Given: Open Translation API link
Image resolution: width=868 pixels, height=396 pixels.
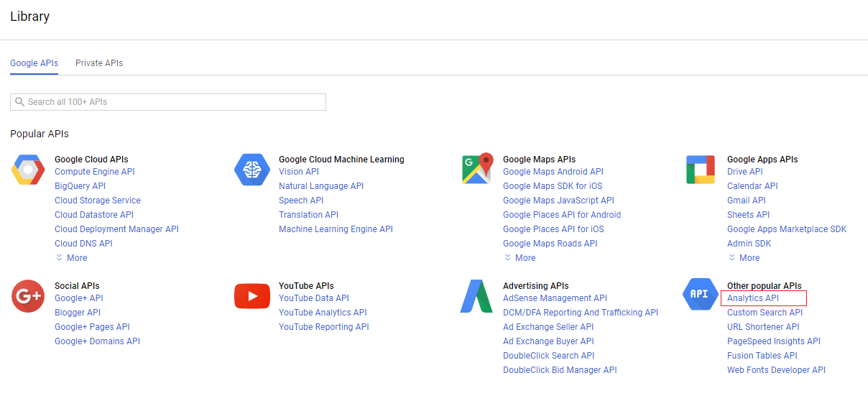Looking at the screenshot, I should 308,215.
